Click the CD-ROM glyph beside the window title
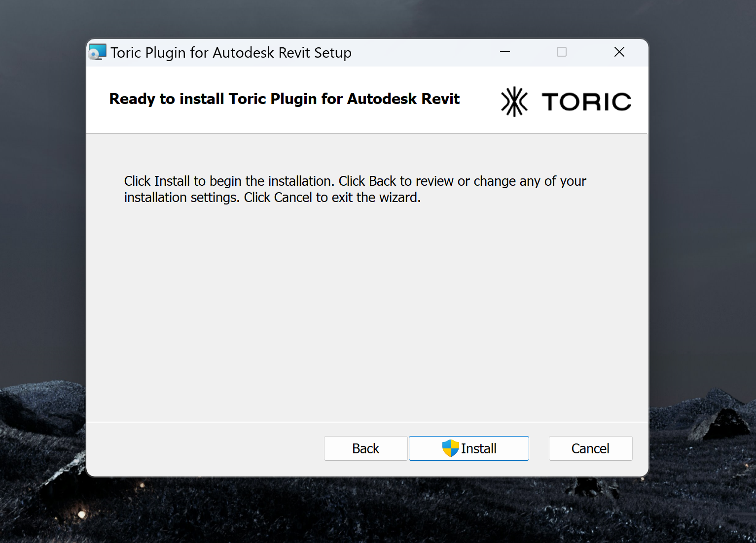This screenshot has width=756, height=543. click(x=97, y=52)
